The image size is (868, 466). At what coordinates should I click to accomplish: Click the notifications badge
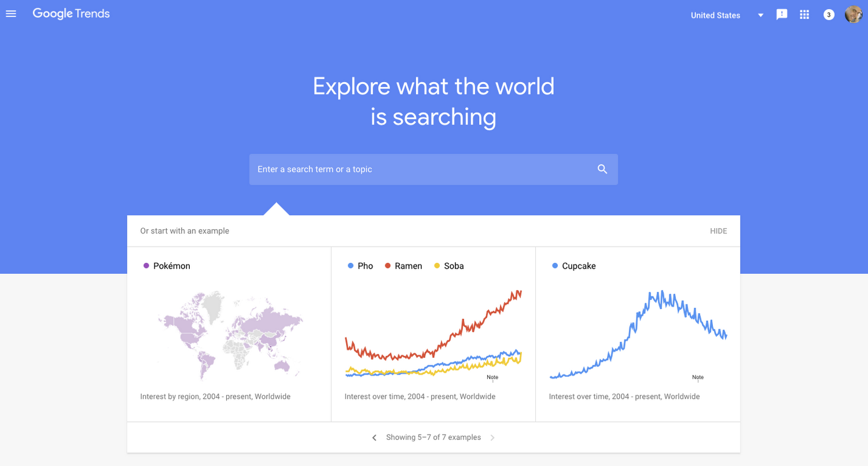point(828,14)
